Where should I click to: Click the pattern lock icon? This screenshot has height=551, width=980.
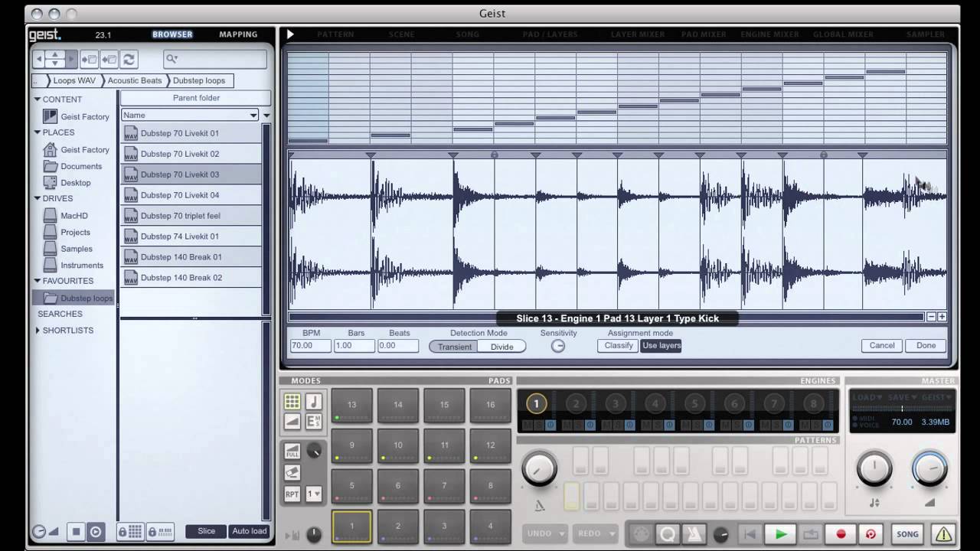(161, 531)
